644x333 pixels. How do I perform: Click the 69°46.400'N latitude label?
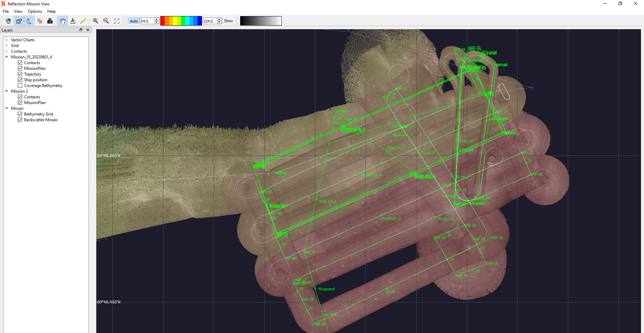109,302
